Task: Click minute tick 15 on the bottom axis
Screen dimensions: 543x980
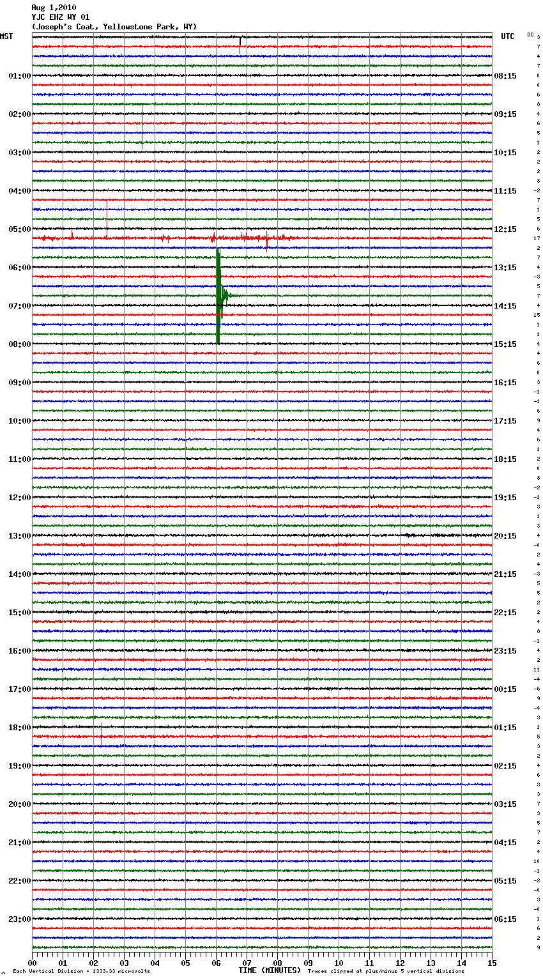Action: point(492,963)
